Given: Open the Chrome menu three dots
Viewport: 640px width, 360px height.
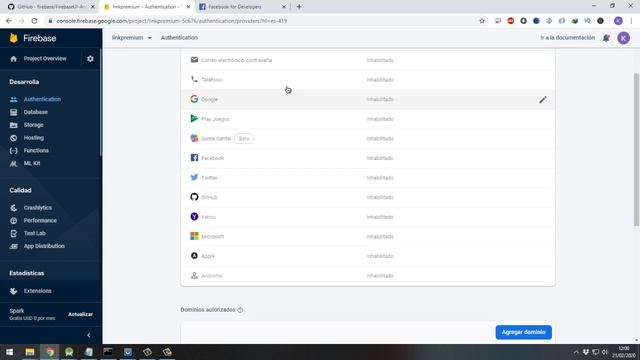Looking at the screenshot, I should click(631, 21).
